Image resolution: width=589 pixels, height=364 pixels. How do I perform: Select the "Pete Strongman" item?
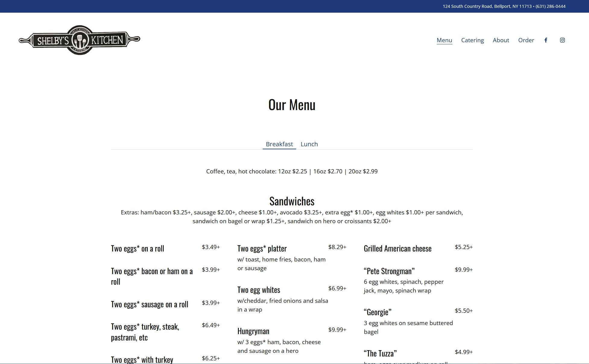click(x=389, y=271)
